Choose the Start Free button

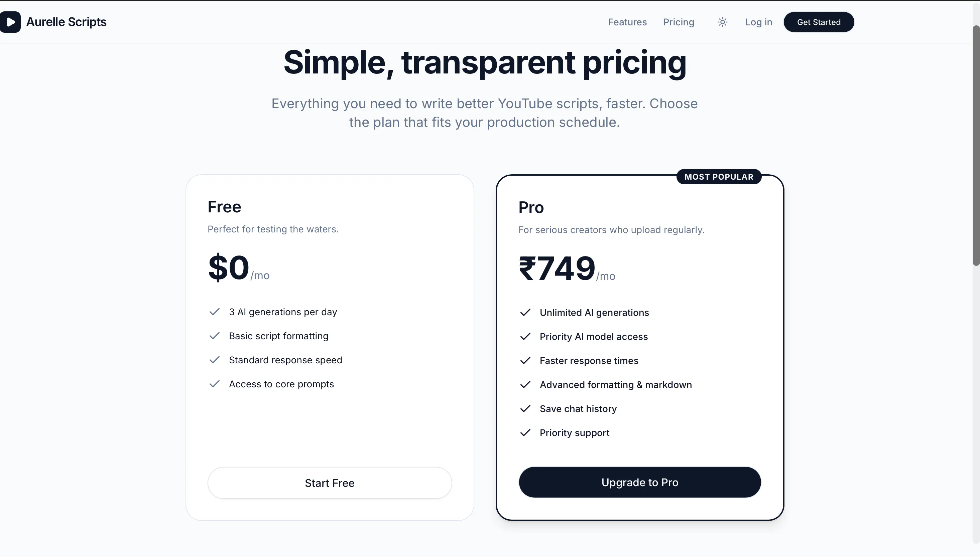tap(330, 483)
